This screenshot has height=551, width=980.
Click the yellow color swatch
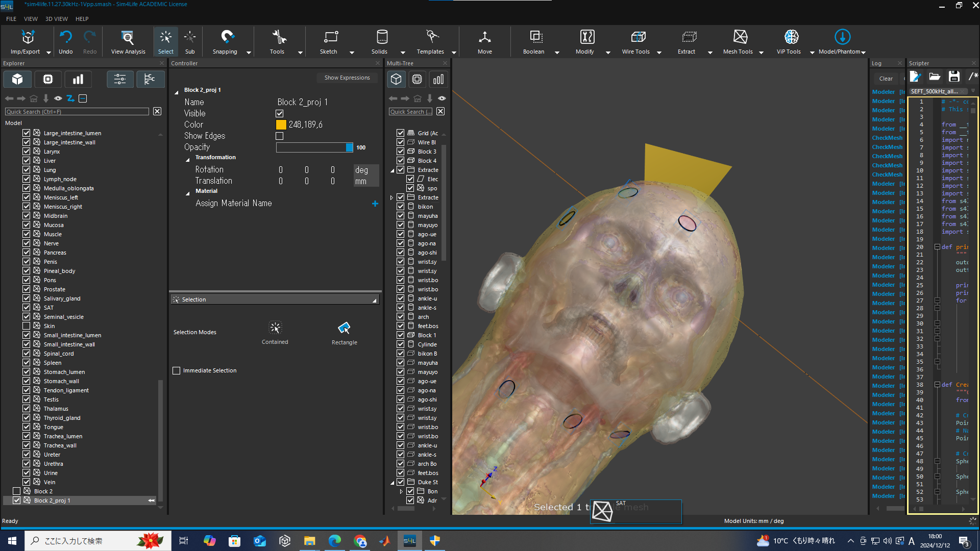(x=281, y=124)
